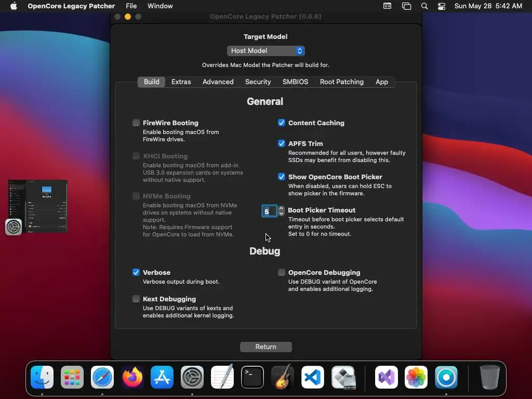Click the Boot Picker Timeout field
Viewport: 532px width, 399px height.
(270, 211)
